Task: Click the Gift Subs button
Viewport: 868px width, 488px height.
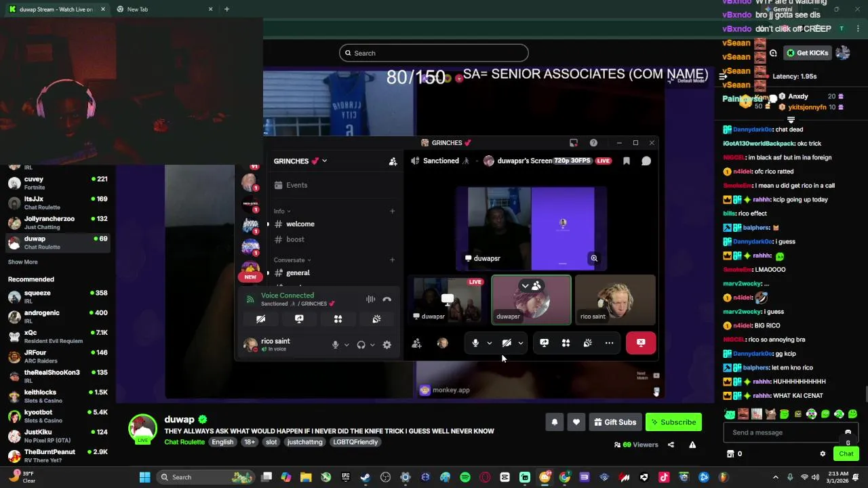Action: 615,422
